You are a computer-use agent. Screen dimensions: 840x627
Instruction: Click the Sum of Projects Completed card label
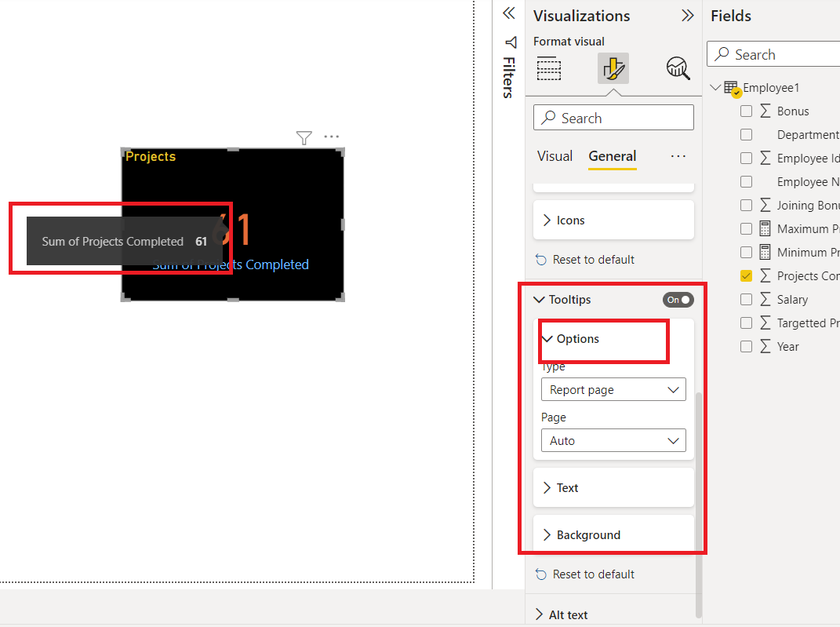click(x=231, y=264)
